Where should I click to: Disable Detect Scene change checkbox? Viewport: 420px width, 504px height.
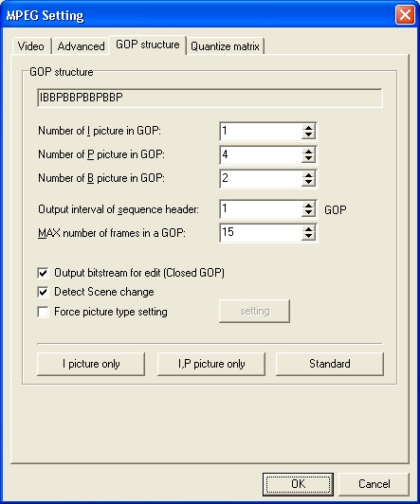tap(43, 292)
